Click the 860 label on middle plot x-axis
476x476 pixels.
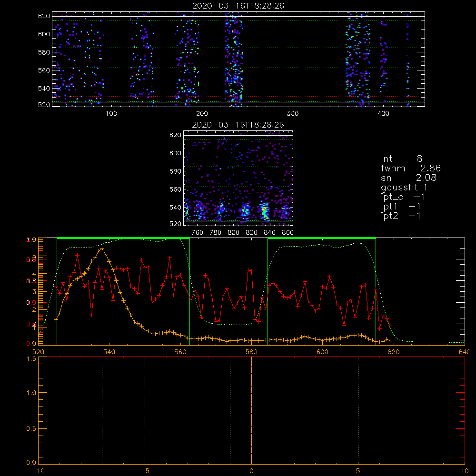click(288, 233)
